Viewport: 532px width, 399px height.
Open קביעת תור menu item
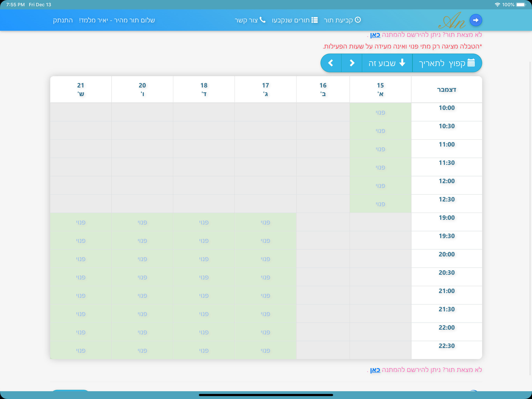click(x=342, y=20)
